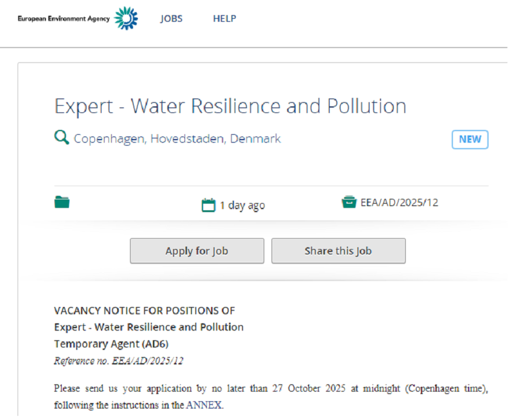Click the large job title heading
The width and height of the screenshot is (514, 420).
(230, 106)
